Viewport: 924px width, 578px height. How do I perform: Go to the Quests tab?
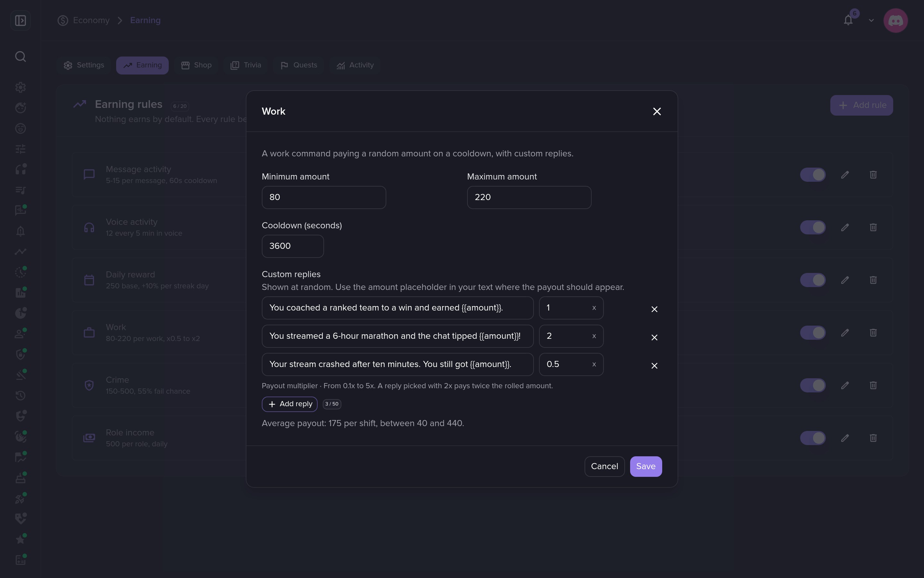click(x=299, y=66)
